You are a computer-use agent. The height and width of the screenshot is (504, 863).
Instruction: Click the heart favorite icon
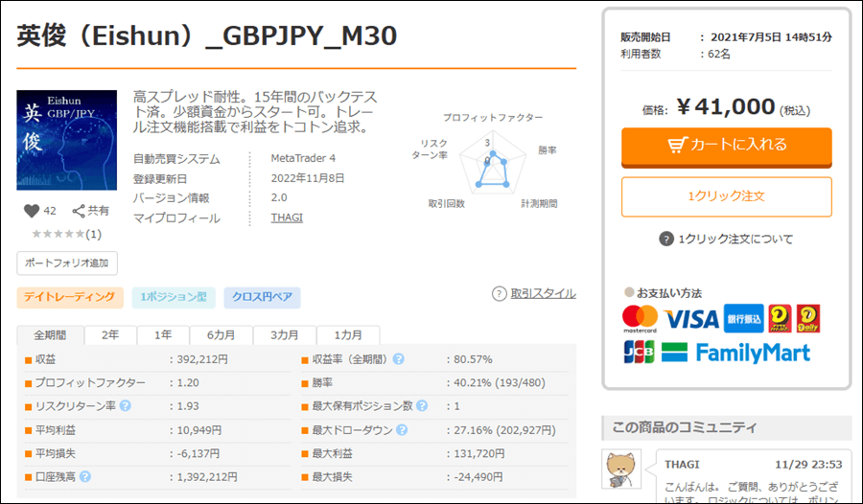tap(31, 211)
